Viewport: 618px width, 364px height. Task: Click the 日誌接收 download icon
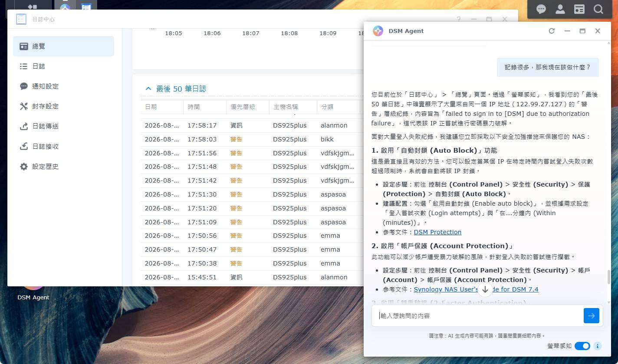click(24, 146)
